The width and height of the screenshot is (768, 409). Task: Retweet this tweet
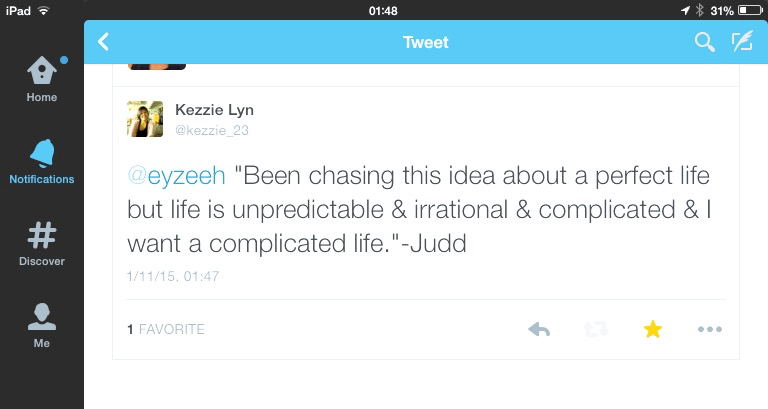click(596, 329)
